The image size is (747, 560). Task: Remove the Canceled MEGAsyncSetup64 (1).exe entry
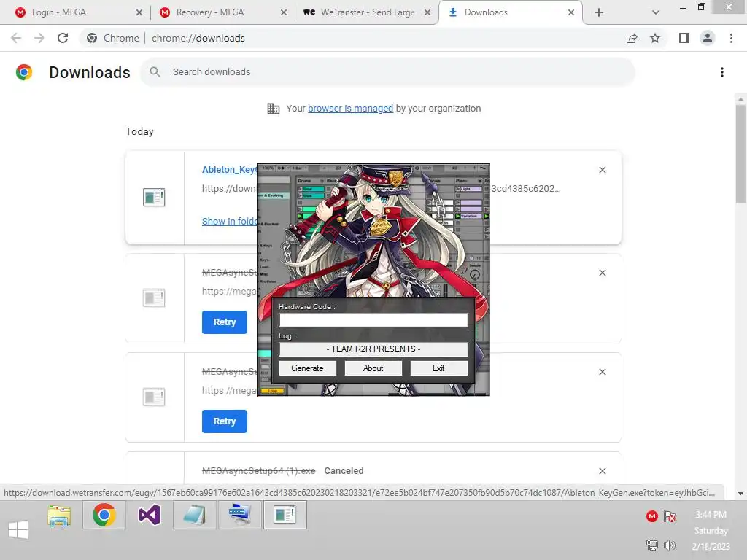603,471
